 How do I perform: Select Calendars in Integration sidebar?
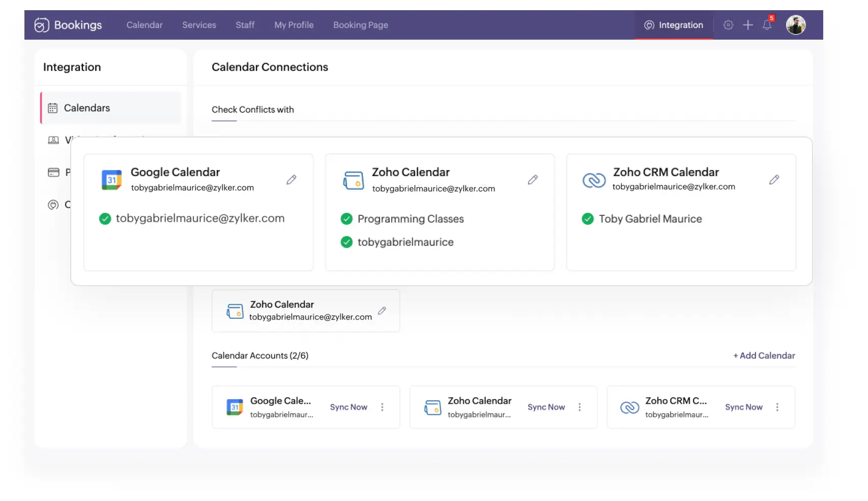coord(111,108)
